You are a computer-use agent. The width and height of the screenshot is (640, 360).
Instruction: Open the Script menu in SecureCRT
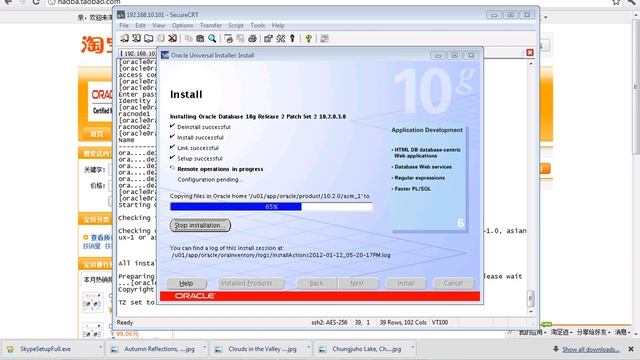tap(236, 25)
